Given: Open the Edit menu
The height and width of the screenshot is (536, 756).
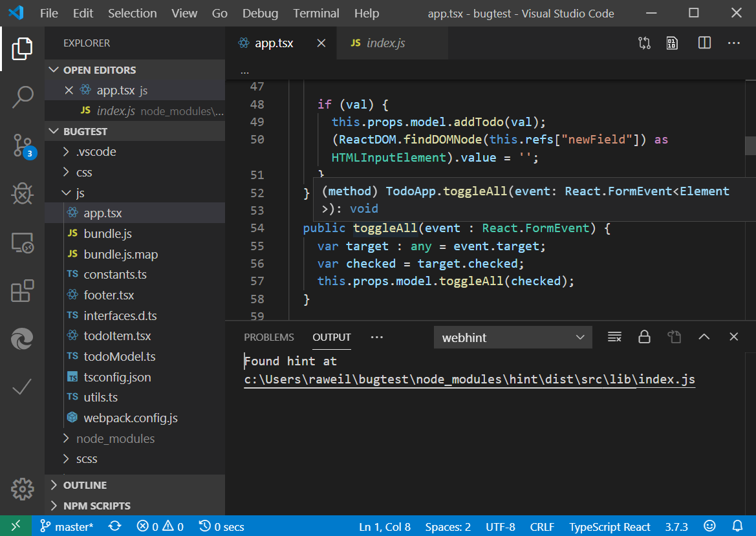Looking at the screenshot, I should pos(83,13).
